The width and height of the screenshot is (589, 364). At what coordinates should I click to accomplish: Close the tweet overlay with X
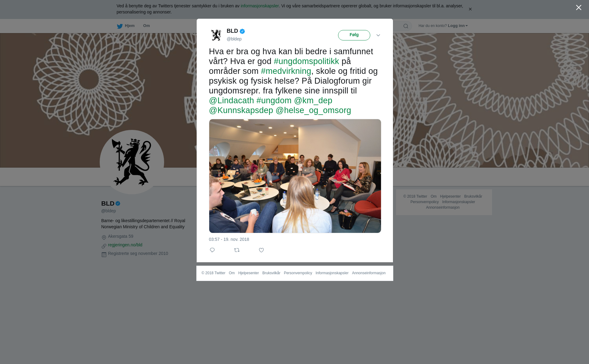point(579,8)
